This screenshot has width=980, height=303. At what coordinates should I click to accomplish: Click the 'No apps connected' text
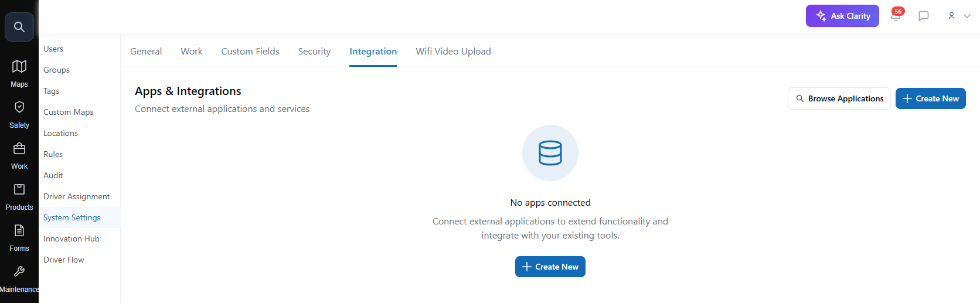(550, 203)
